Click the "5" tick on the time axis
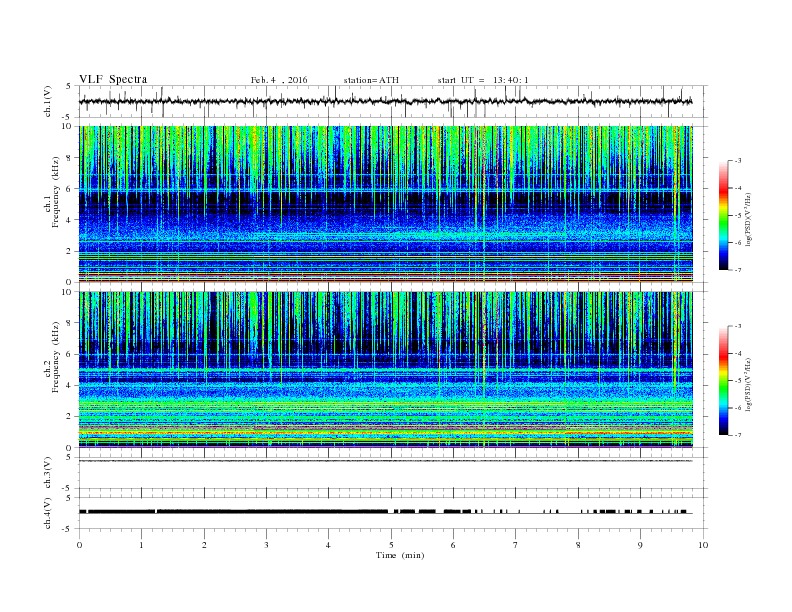 [x=391, y=545]
